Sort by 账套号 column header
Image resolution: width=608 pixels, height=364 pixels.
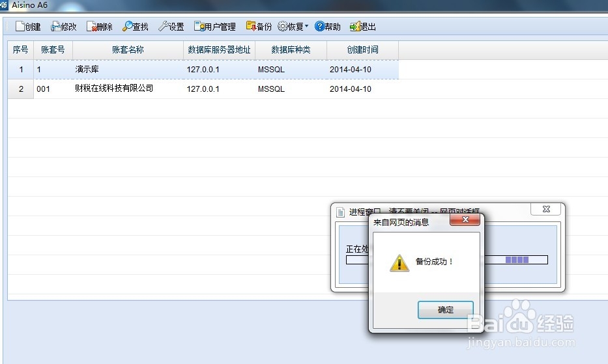tap(53, 49)
